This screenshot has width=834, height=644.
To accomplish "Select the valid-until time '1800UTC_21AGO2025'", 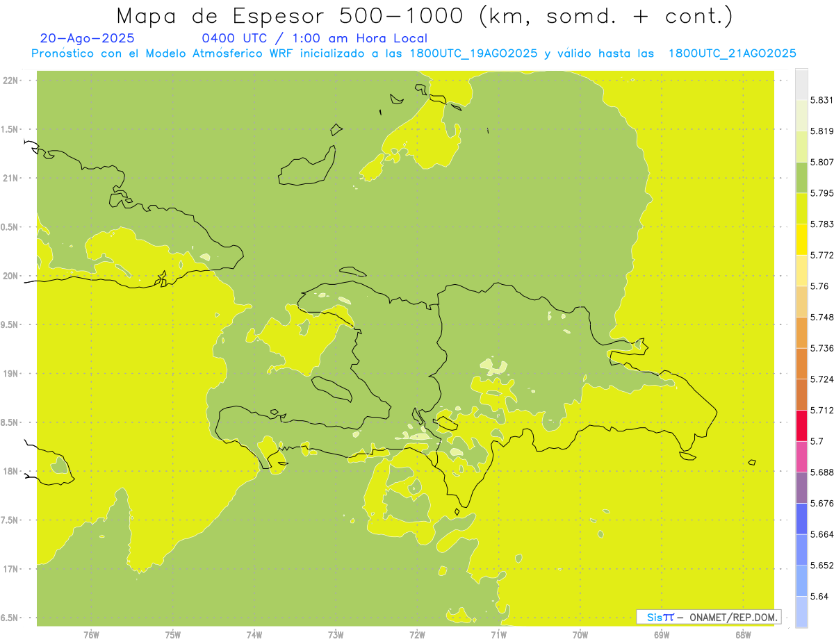I will [732, 53].
